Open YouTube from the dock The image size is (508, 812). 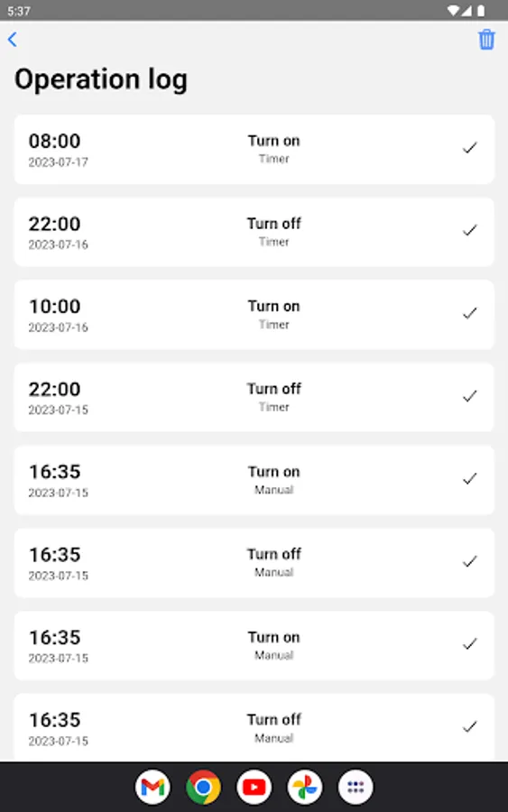[254, 787]
